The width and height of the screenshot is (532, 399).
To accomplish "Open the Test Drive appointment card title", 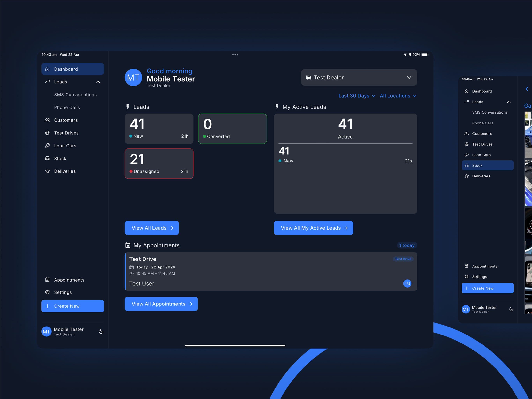I will click(x=143, y=259).
